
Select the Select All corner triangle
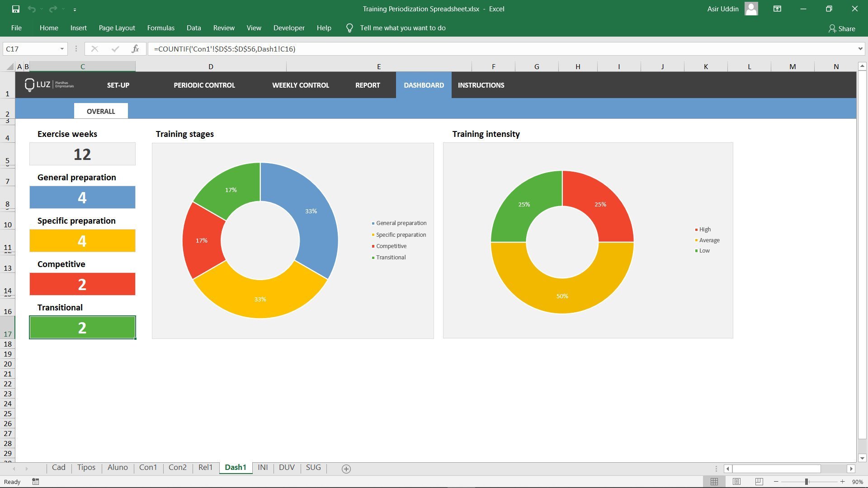[x=10, y=67]
